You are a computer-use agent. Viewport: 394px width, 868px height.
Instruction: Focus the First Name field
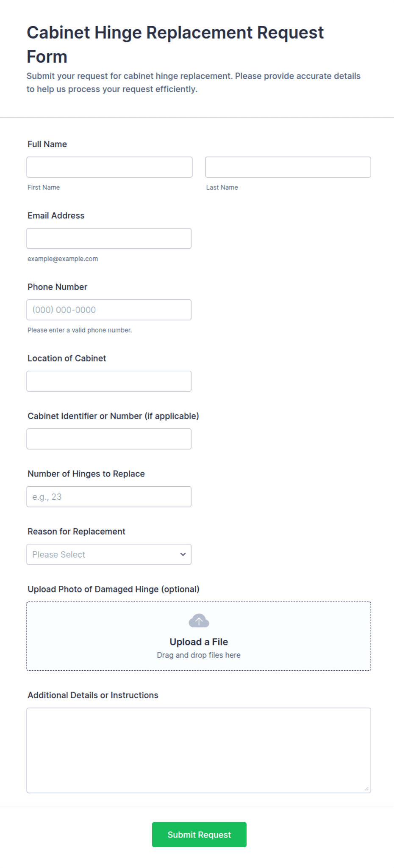pyautogui.click(x=109, y=167)
